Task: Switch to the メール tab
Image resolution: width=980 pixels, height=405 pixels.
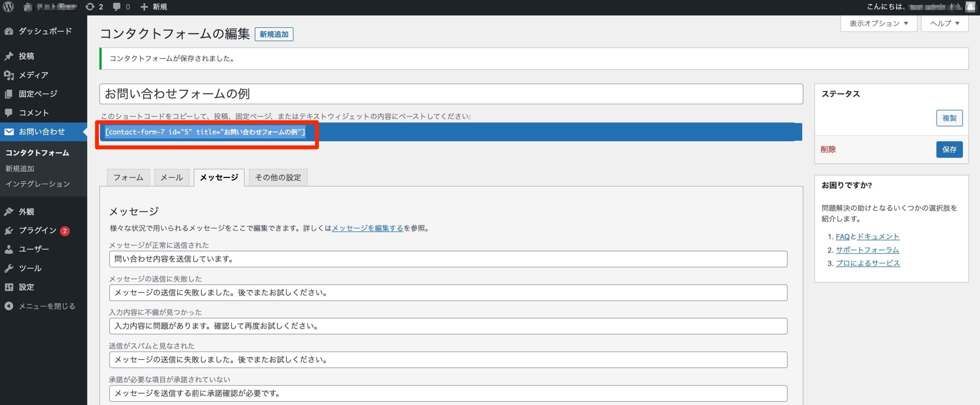Action: (171, 177)
